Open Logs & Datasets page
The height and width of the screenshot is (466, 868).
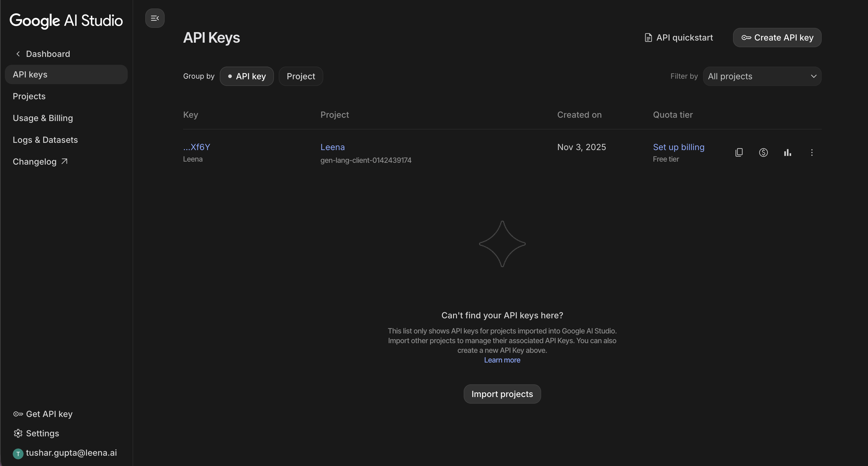click(45, 140)
